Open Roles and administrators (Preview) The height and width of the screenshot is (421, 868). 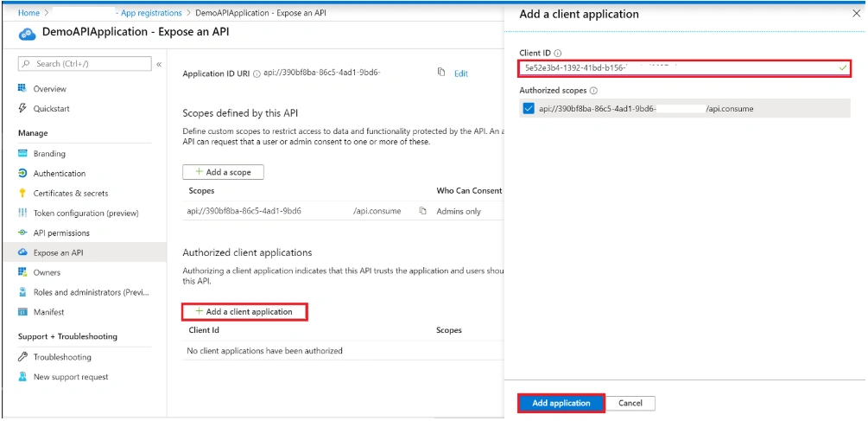click(92, 292)
